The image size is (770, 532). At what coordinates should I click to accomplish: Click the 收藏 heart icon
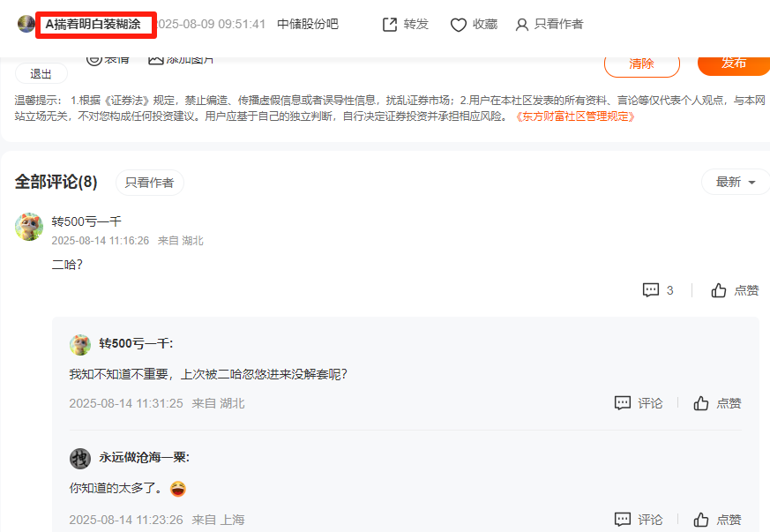click(x=458, y=25)
